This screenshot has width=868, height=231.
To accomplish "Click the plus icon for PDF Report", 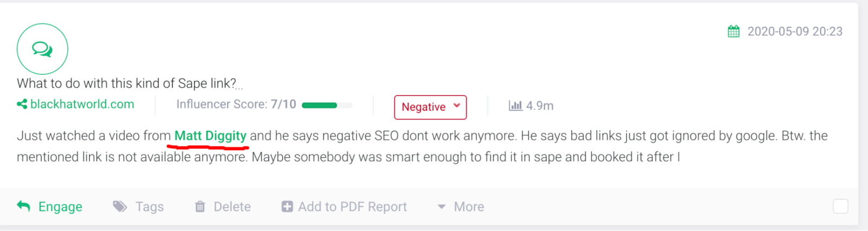I will click(287, 207).
